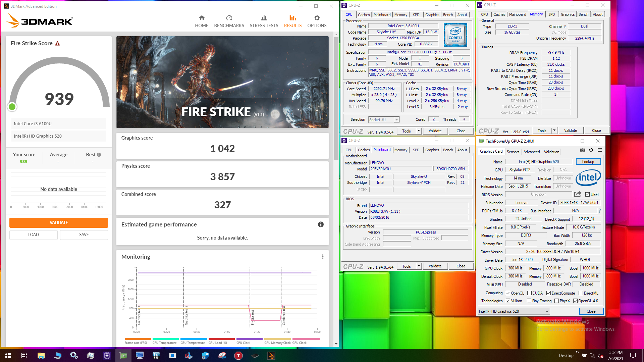
Task: Switch to SPD tab in the top-right CPU-Z window
Action: [x=551, y=14]
